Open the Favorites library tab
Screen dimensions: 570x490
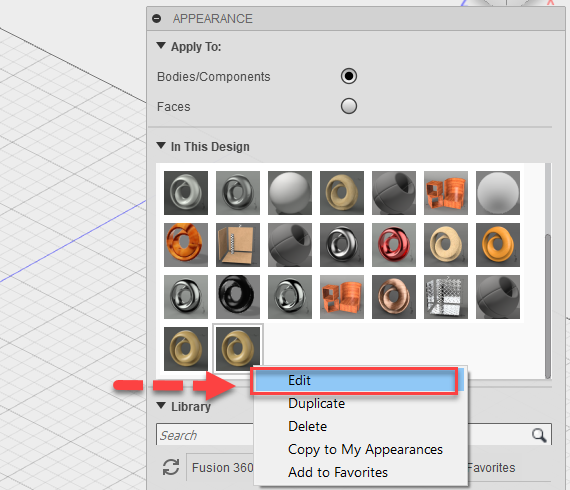coord(491,467)
